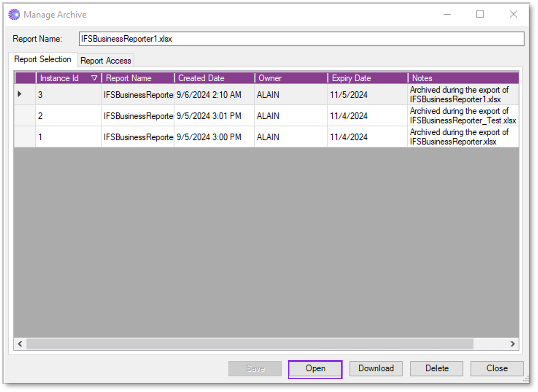Sort the grid by Expiry Date column
Image resolution: width=538 pixels, height=392 pixels.
(351, 78)
